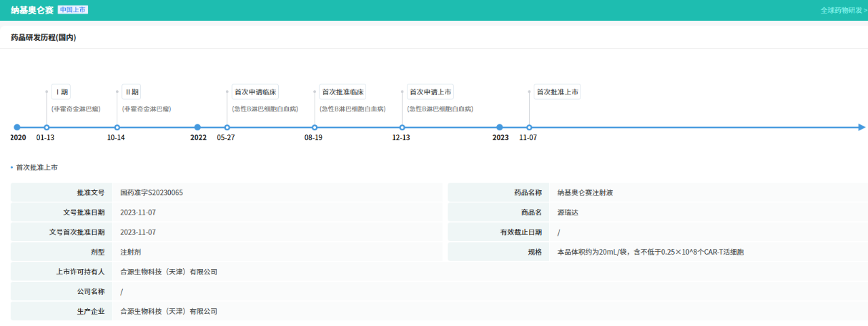The width and height of the screenshot is (868, 326).
Task: Click the 2020 year dot on timeline
Action: [17, 127]
